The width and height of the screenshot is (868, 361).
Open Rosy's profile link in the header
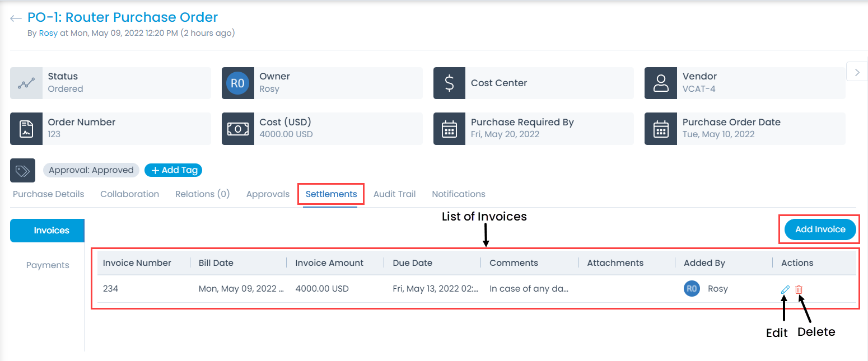[48, 33]
